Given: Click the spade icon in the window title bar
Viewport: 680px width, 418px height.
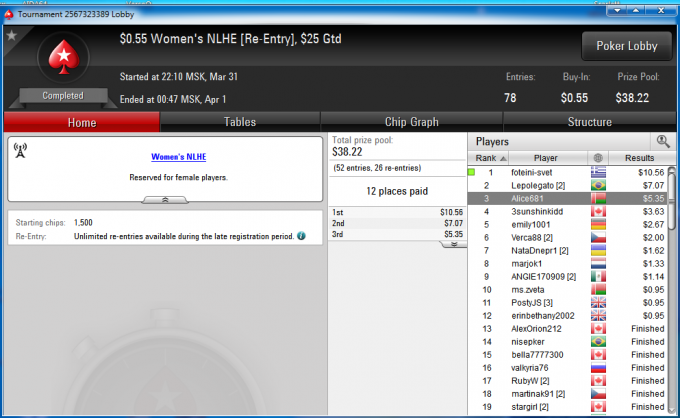Looking at the screenshot, I should click(x=9, y=14).
